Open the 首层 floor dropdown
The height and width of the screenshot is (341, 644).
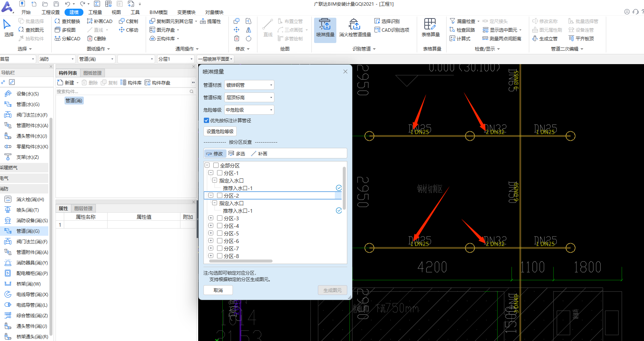point(17,59)
